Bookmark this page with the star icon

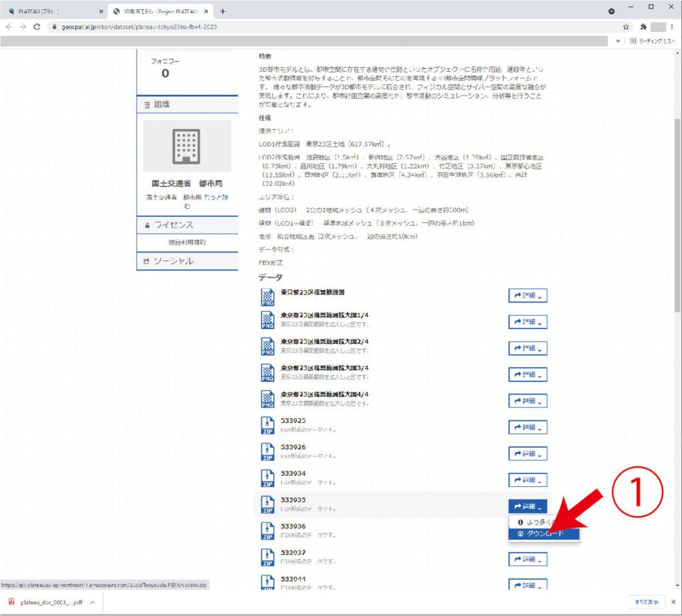click(626, 27)
